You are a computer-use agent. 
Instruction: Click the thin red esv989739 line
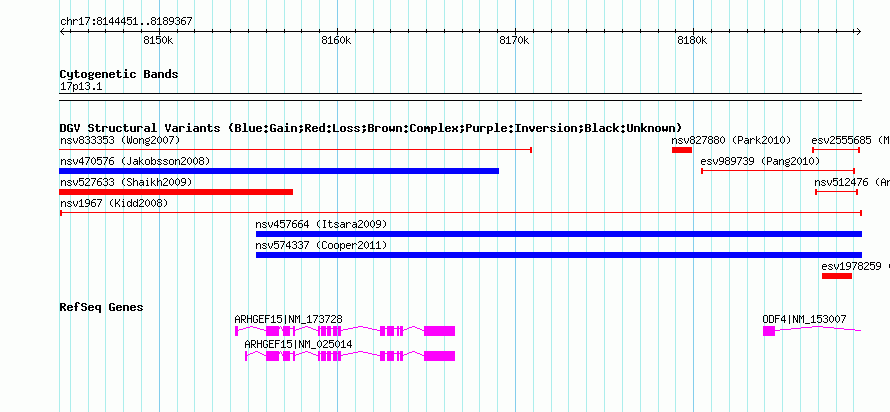click(x=778, y=171)
